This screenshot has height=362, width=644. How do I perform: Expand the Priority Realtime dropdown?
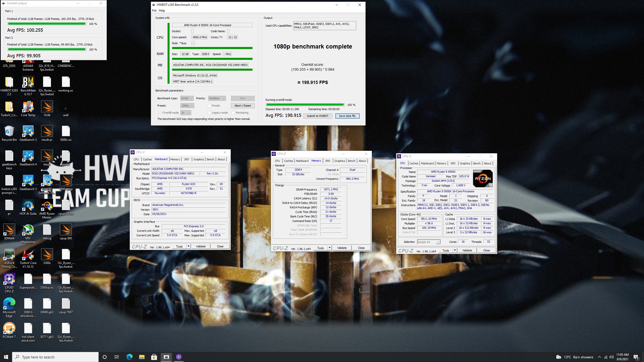217,98
